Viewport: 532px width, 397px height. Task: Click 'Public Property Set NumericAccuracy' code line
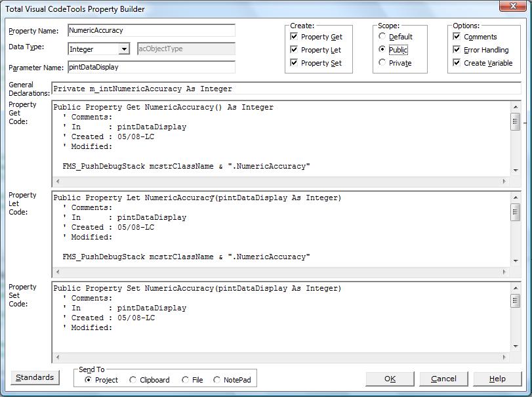click(x=197, y=289)
